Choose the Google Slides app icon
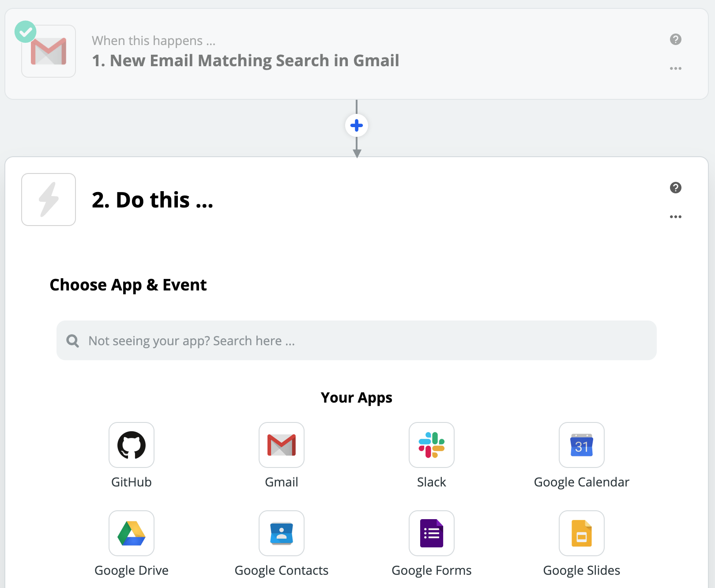715x588 pixels. click(x=582, y=533)
